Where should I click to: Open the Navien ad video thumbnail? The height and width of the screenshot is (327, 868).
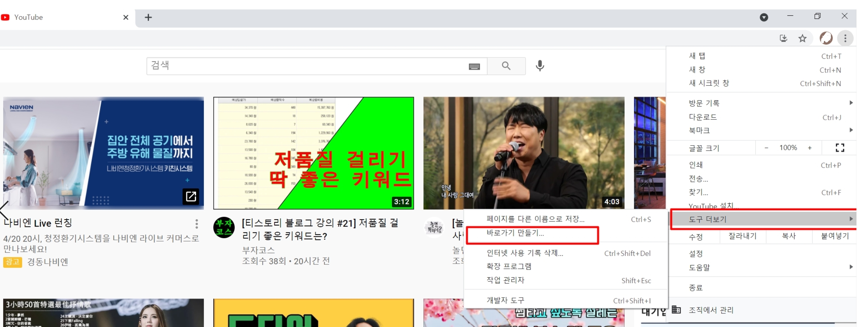pos(103,153)
